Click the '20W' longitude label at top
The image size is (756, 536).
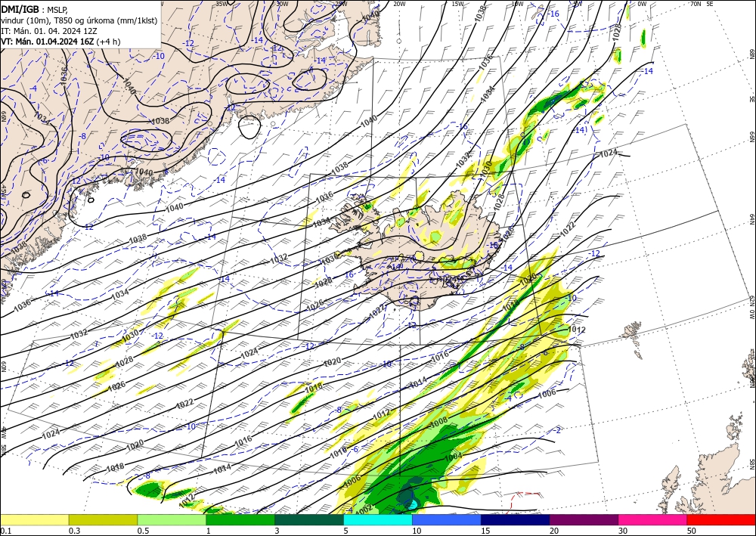click(398, 3)
